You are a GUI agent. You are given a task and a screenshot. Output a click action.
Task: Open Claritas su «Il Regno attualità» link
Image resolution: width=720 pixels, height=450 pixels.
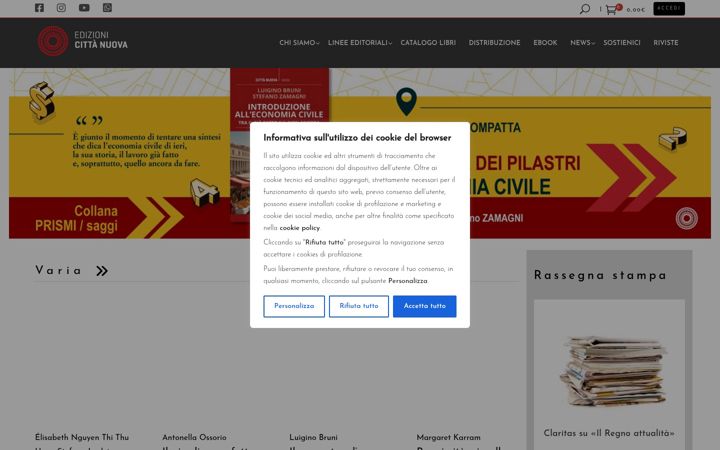tap(609, 433)
